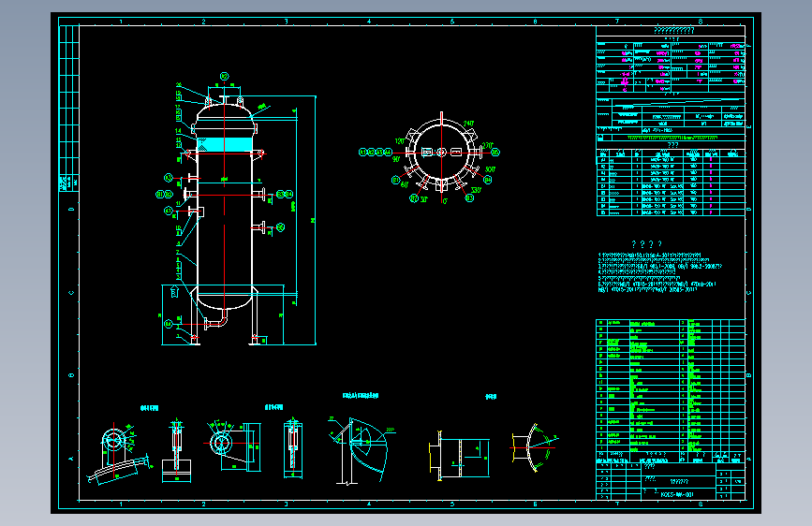The width and height of the screenshot is (812, 526).
Task: Select the bottom outlet elbow pipe
Action: coord(216,320)
